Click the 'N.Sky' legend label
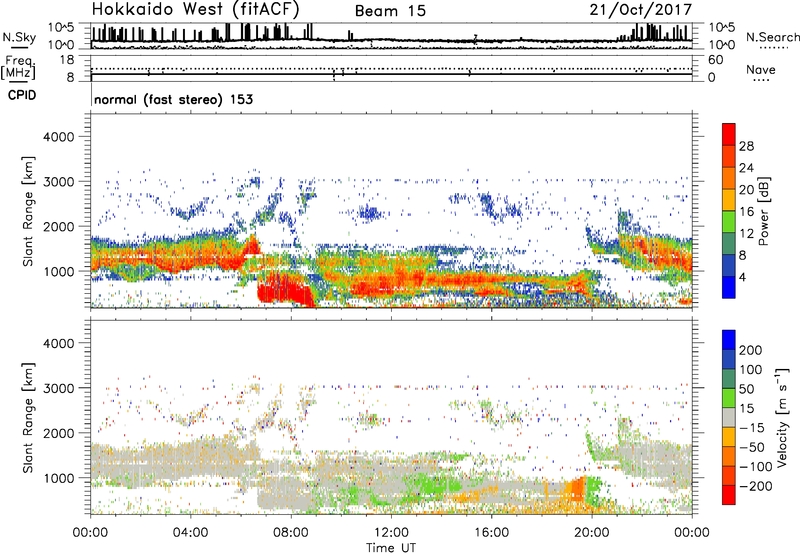Screen dimensions: 800x554 19,37
